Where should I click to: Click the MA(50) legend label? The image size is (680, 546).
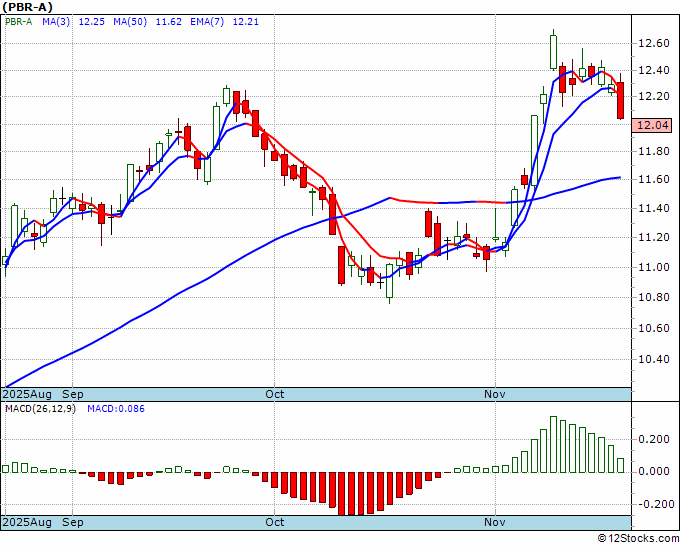(130, 21)
